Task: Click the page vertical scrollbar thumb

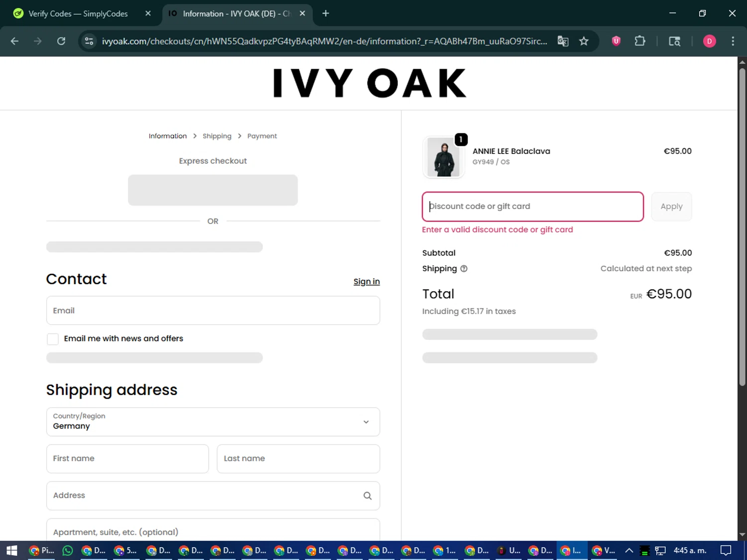Action: [742, 226]
